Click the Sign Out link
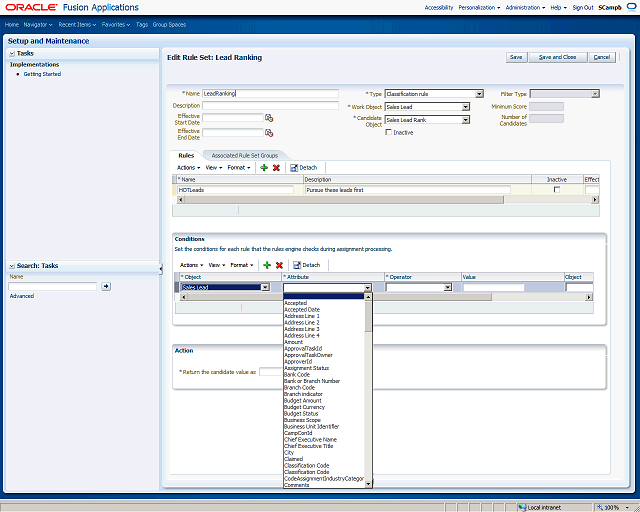 click(x=582, y=7)
